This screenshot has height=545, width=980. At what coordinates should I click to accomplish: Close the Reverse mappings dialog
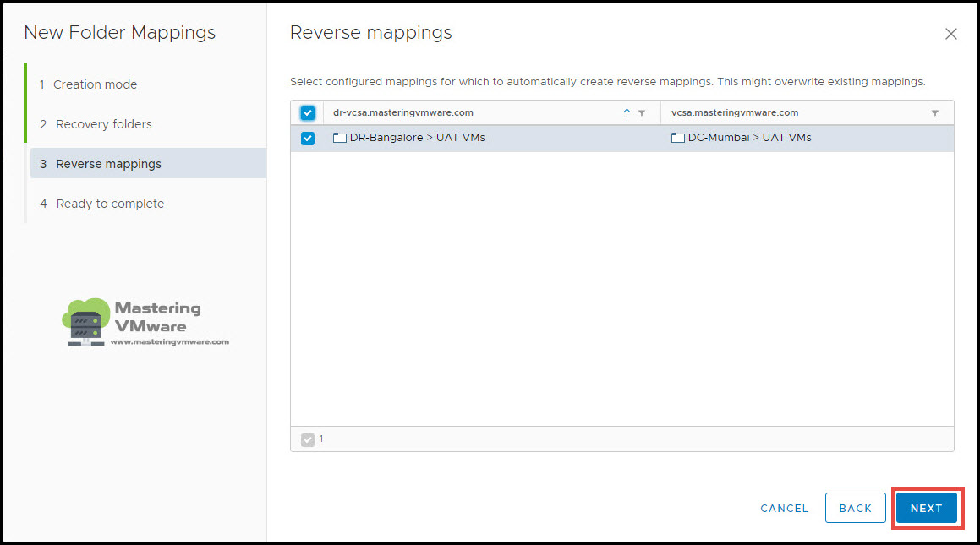coord(950,34)
